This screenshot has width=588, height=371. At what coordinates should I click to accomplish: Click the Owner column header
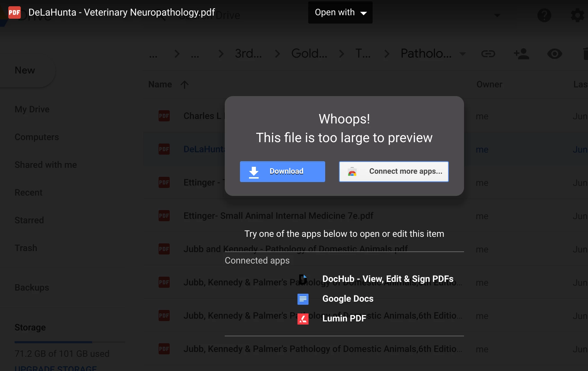pos(489,84)
